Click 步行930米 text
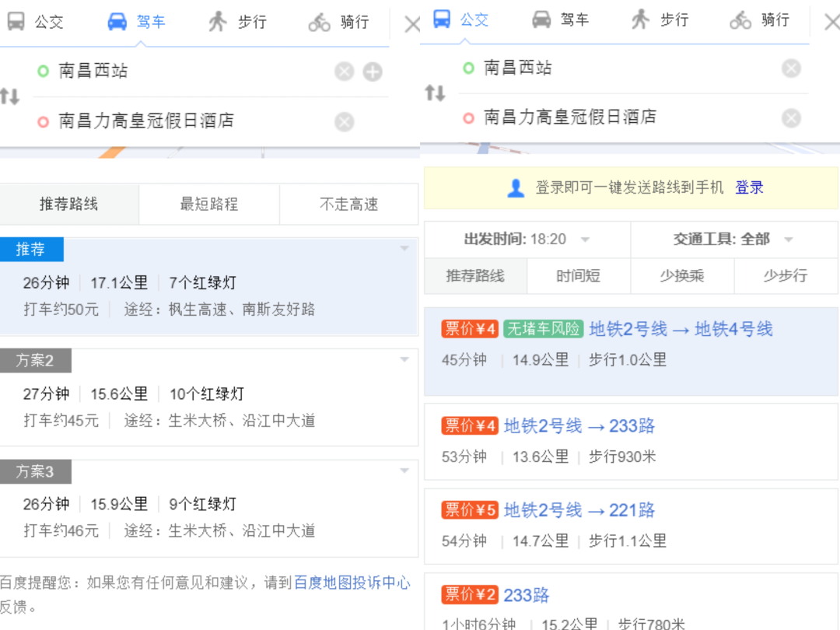 (x=622, y=457)
